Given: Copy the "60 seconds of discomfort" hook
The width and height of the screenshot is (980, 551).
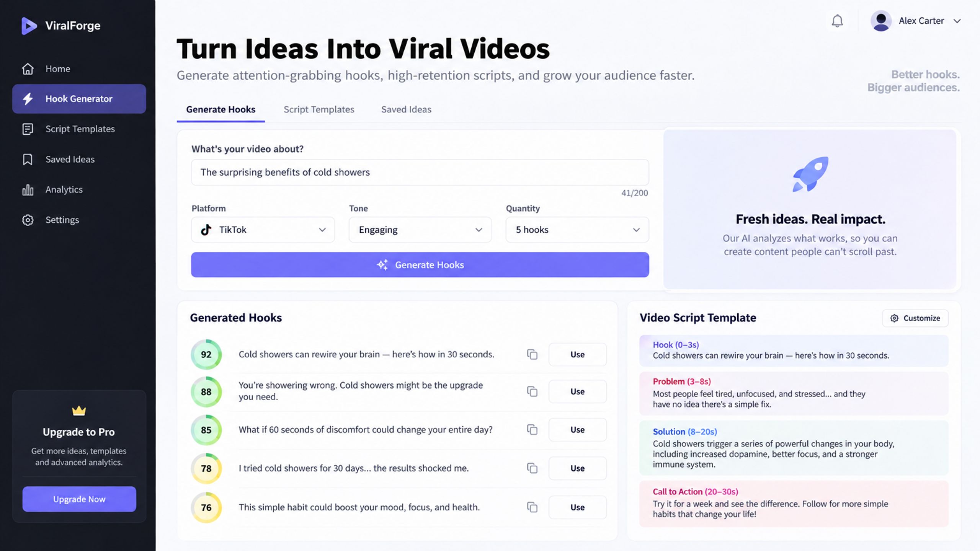Looking at the screenshot, I should point(532,430).
